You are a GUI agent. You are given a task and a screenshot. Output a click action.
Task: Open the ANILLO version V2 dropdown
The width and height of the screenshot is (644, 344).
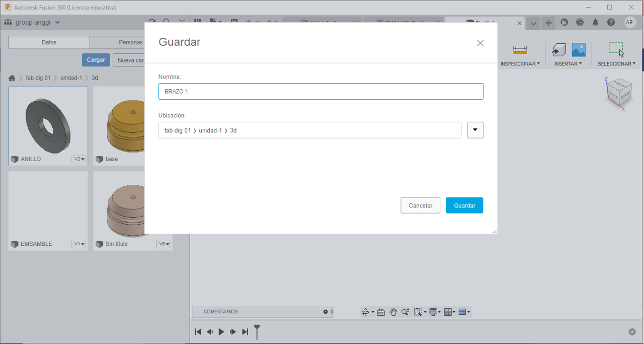pos(78,159)
